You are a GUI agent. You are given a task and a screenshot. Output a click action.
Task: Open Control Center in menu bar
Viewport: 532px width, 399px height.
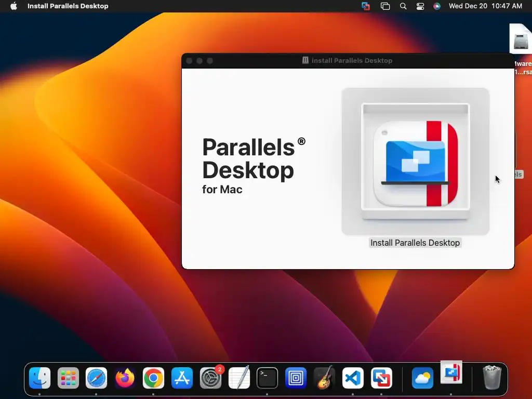[x=420, y=6]
